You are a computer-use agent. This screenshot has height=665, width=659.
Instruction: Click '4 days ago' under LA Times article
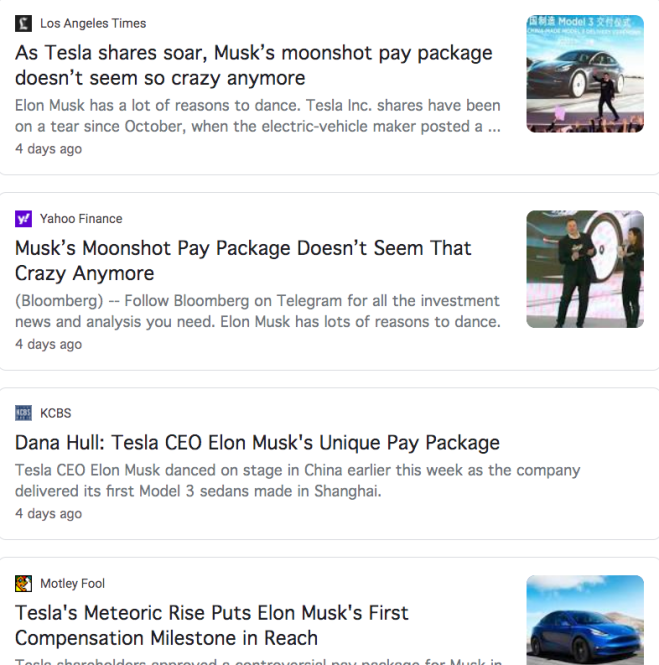[x=48, y=149]
